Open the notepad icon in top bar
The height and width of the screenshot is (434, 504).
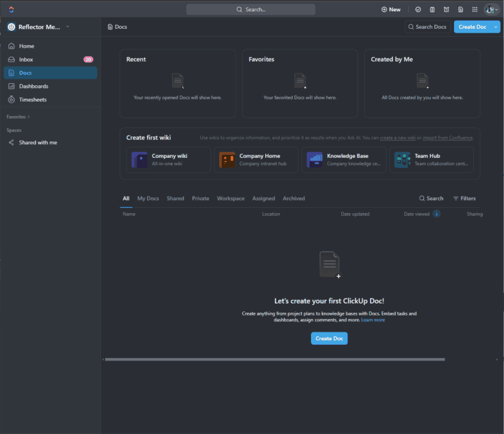coord(432,10)
